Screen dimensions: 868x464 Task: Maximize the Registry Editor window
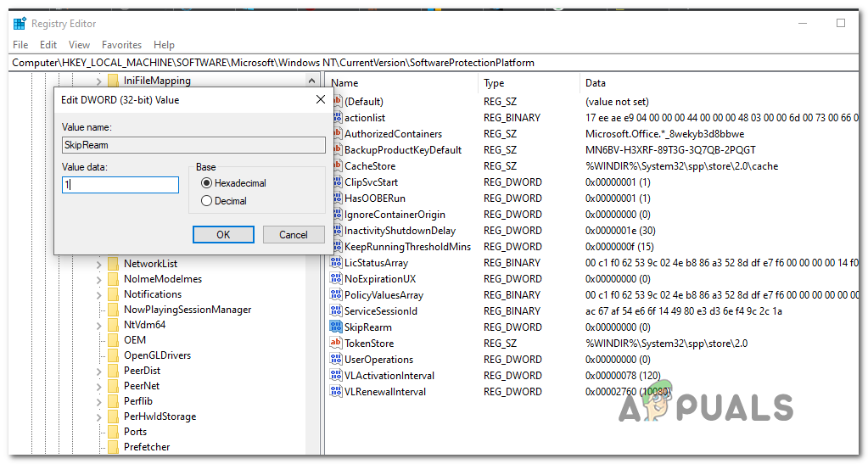click(841, 23)
